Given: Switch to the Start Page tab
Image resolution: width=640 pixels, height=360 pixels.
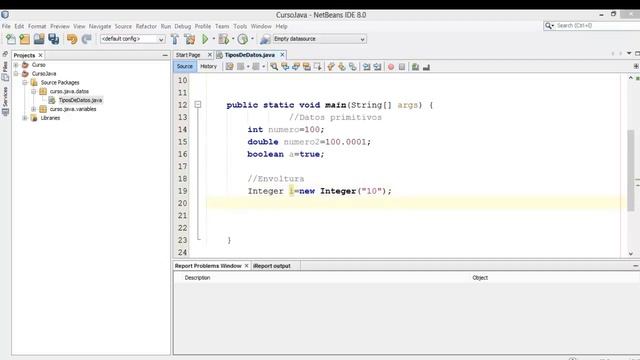Looking at the screenshot, I should [188, 55].
